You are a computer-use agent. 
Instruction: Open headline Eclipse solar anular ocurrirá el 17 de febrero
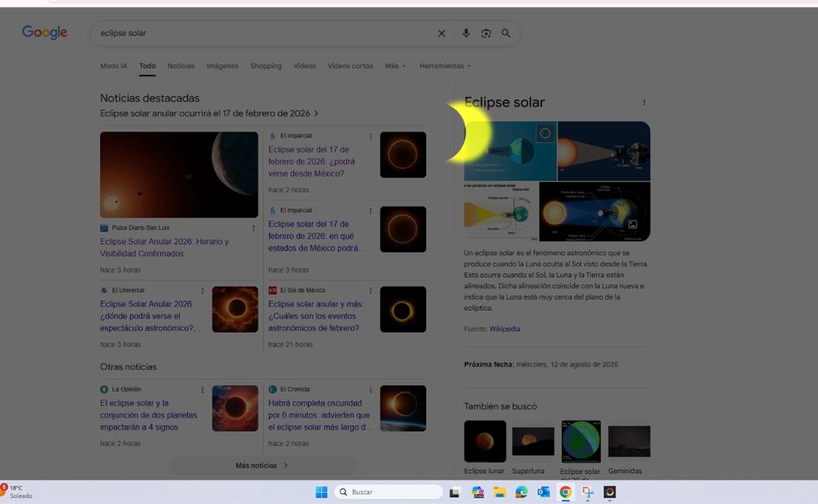click(209, 113)
